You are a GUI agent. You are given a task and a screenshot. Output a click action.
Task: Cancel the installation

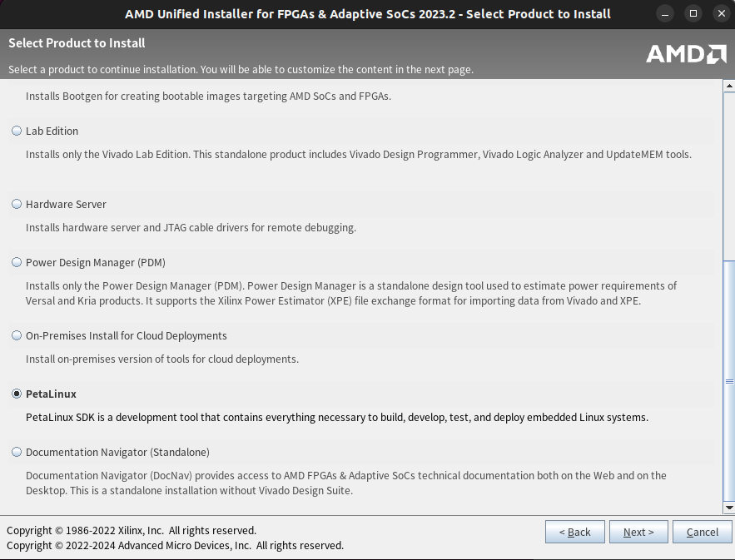pos(703,532)
